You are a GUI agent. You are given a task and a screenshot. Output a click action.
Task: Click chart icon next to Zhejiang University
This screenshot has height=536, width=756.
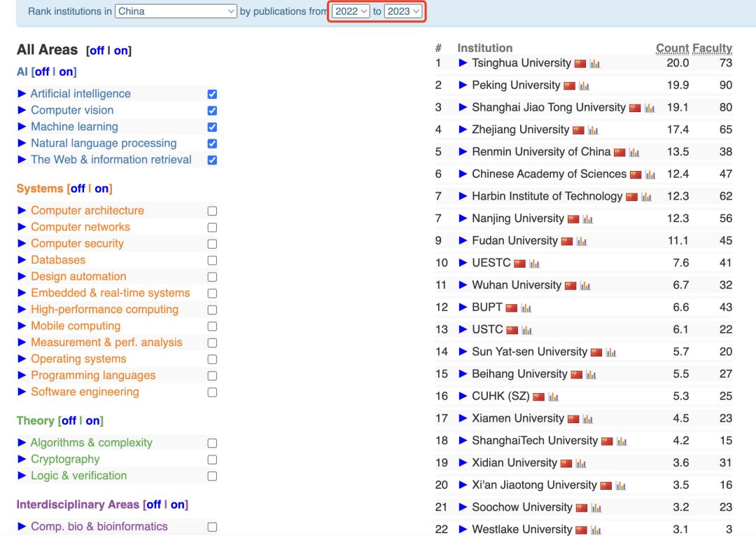(x=593, y=130)
